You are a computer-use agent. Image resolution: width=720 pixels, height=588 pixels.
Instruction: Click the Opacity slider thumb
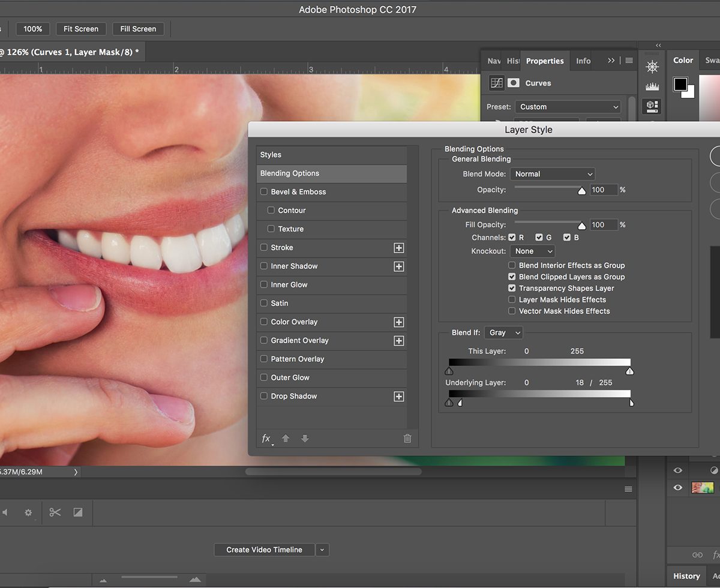(581, 191)
